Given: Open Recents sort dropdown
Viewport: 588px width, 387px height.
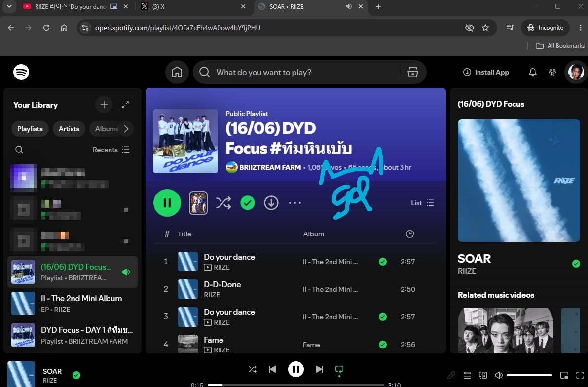Looking at the screenshot, I should click(x=111, y=150).
